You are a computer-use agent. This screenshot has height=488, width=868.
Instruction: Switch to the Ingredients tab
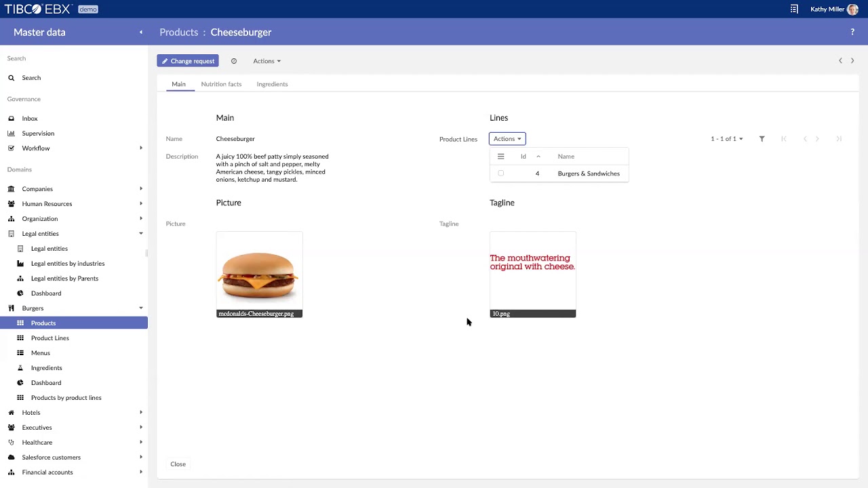[272, 84]
